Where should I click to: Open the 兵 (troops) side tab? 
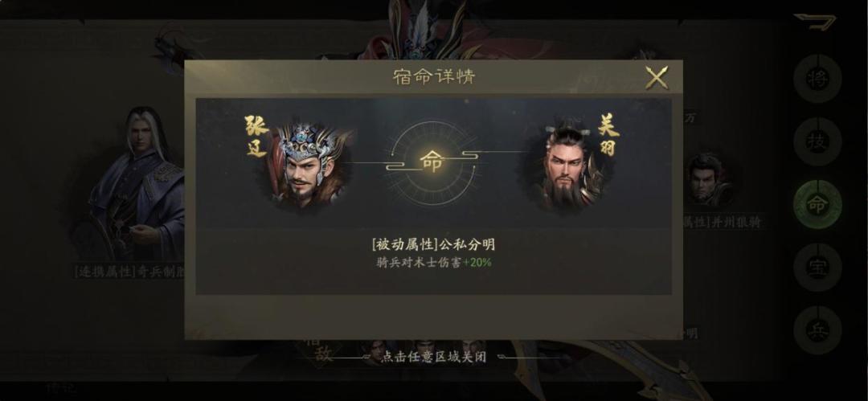817,330
